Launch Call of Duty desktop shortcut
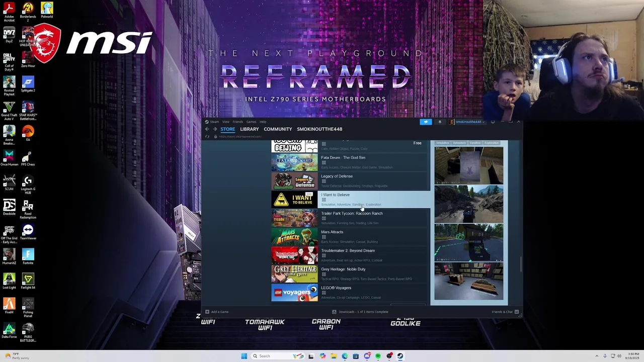 (9, 61)
